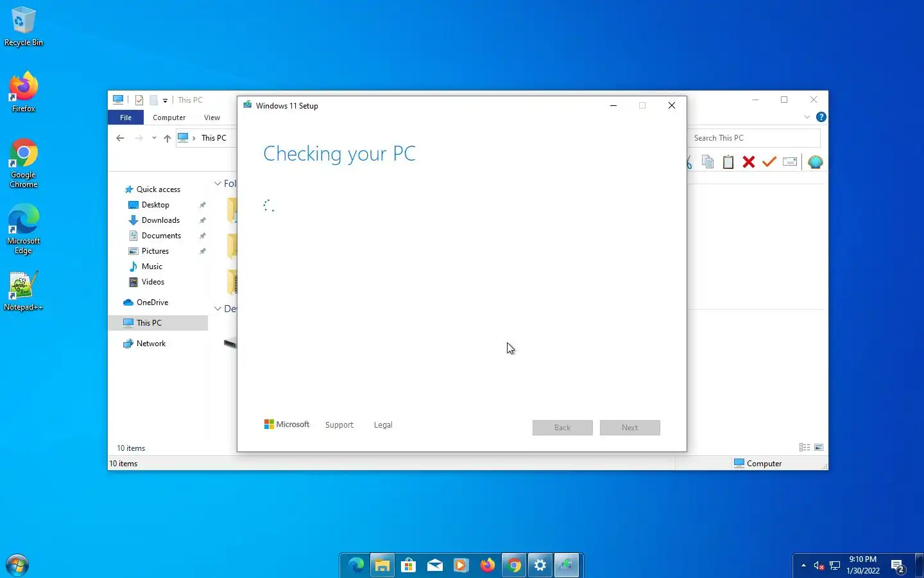Open Downloads in the navigation pane

click(160, 220)
